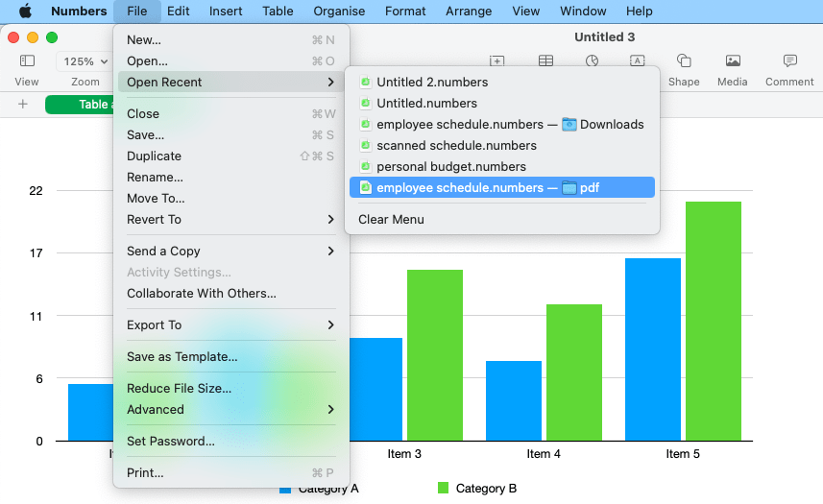
Task: Add a new sheet with plus button
Action: [23, 105]
